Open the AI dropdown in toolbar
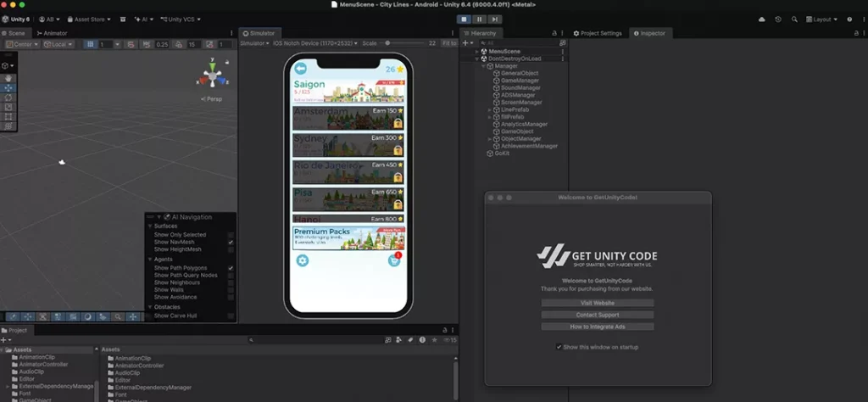The image size is (868, 402). 143,20
